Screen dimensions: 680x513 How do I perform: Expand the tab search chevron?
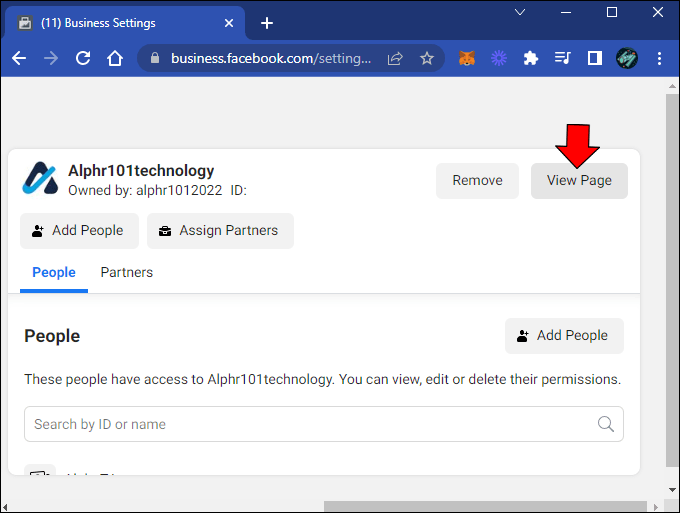(520, 12)
